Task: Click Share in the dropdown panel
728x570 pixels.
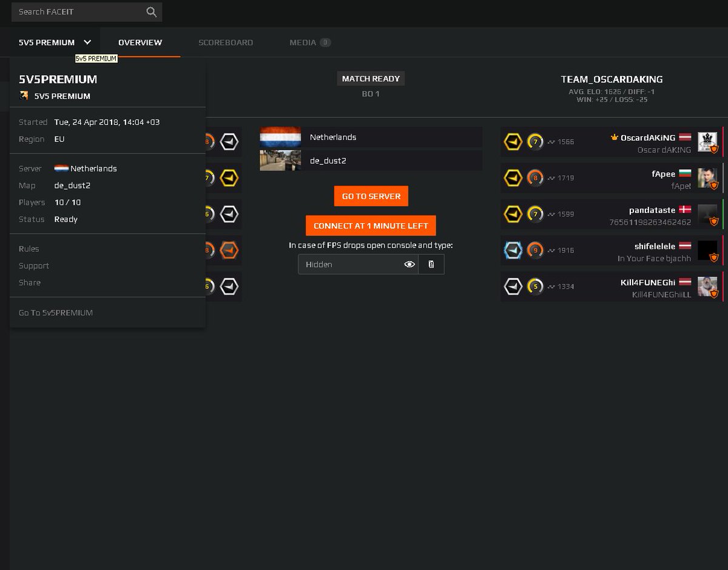Action: [30, 283]
